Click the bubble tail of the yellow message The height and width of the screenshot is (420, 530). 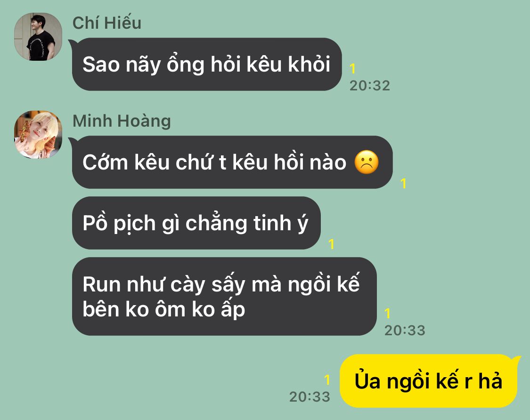(x=516, y=360)
